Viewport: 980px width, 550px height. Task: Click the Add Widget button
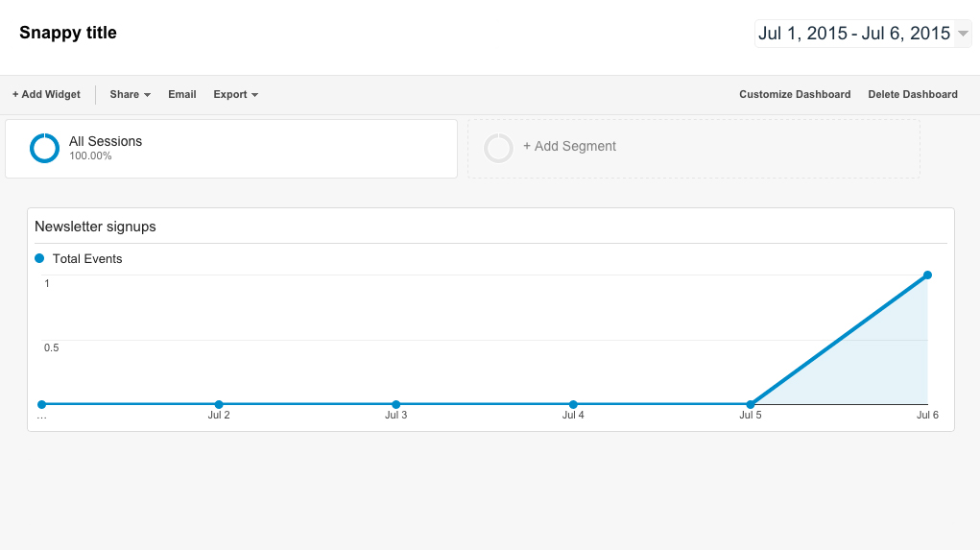tap(46, 94)
